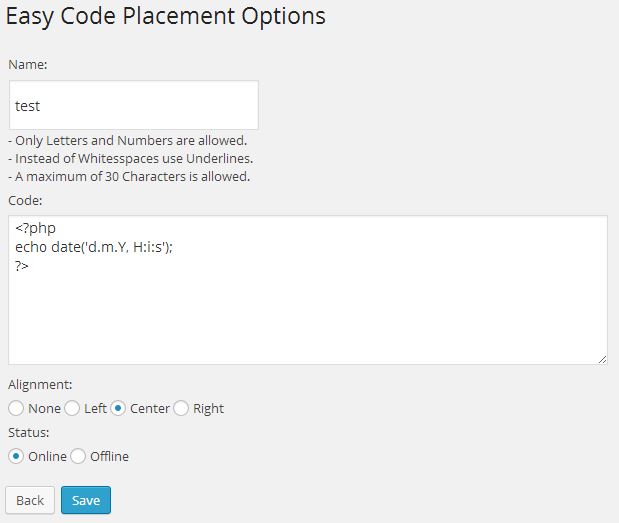Place cursor on the <?php opening line
The image size is (619, 523).
tap(36, 228)
